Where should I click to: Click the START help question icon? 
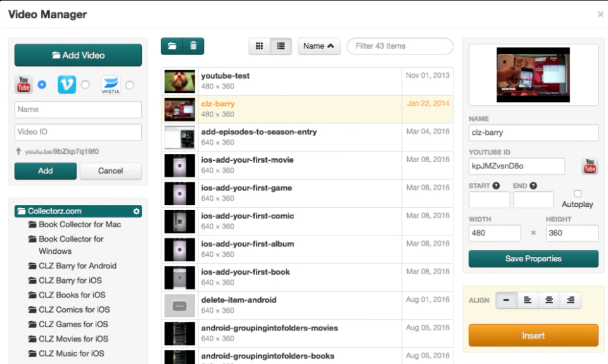(496, 185)
